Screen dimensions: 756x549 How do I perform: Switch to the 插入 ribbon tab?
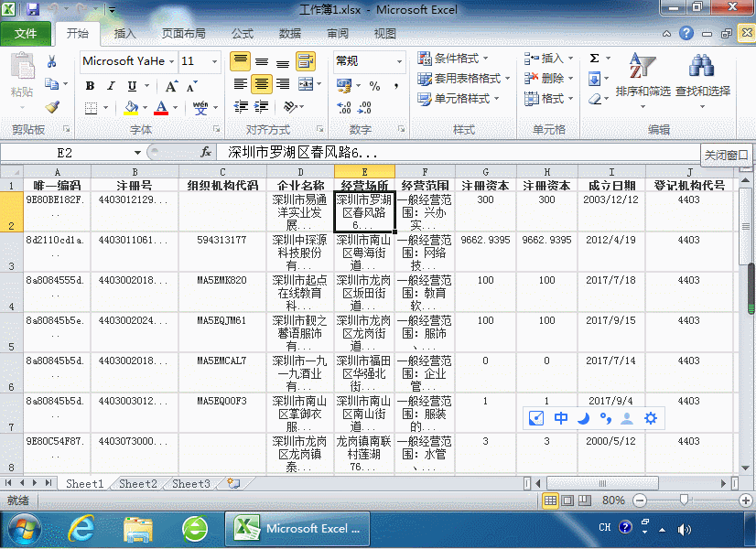[124, 33]
